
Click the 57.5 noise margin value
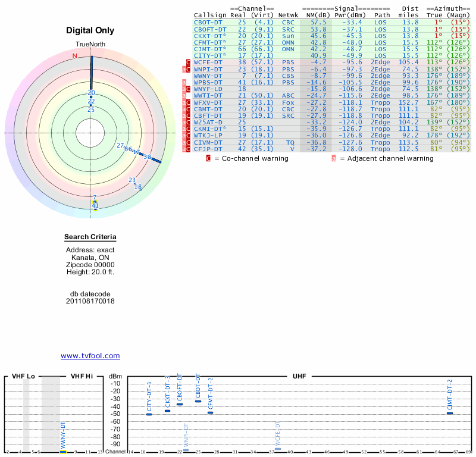coord(318,23)
